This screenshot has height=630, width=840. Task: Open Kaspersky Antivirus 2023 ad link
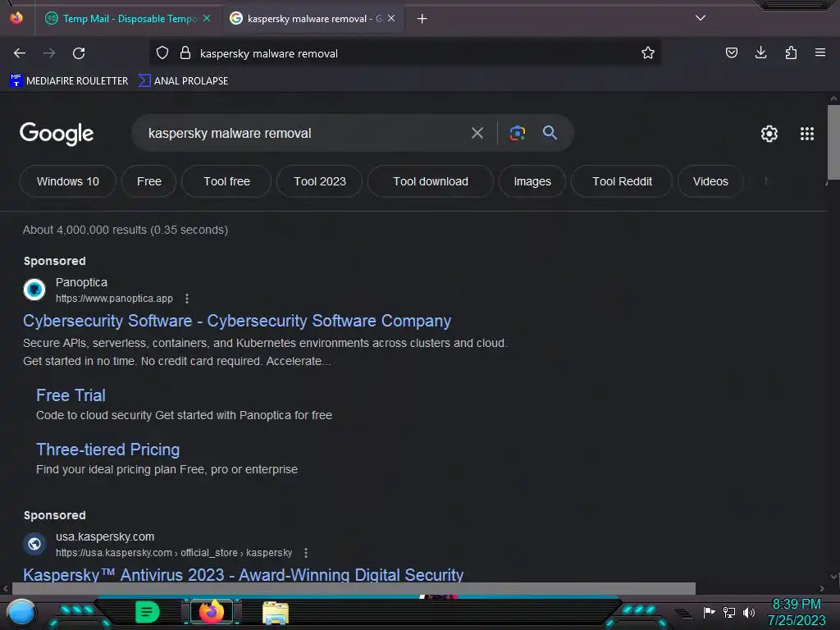243,575
